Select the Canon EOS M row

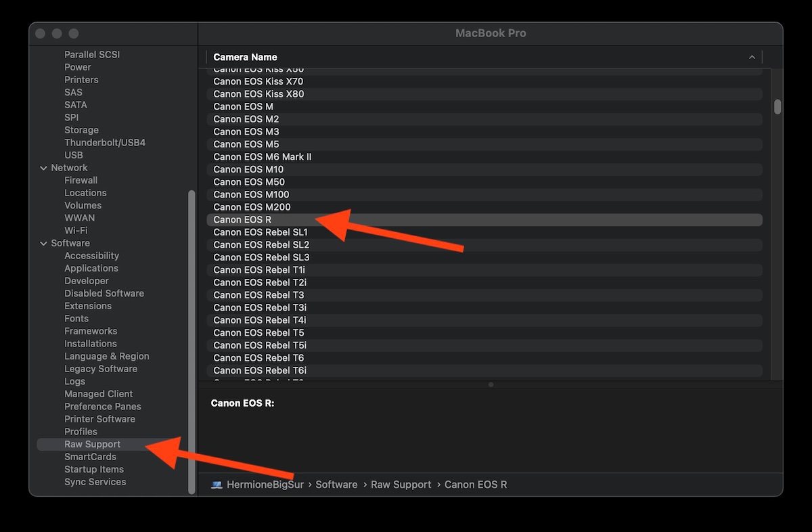(x=484, y=106)
